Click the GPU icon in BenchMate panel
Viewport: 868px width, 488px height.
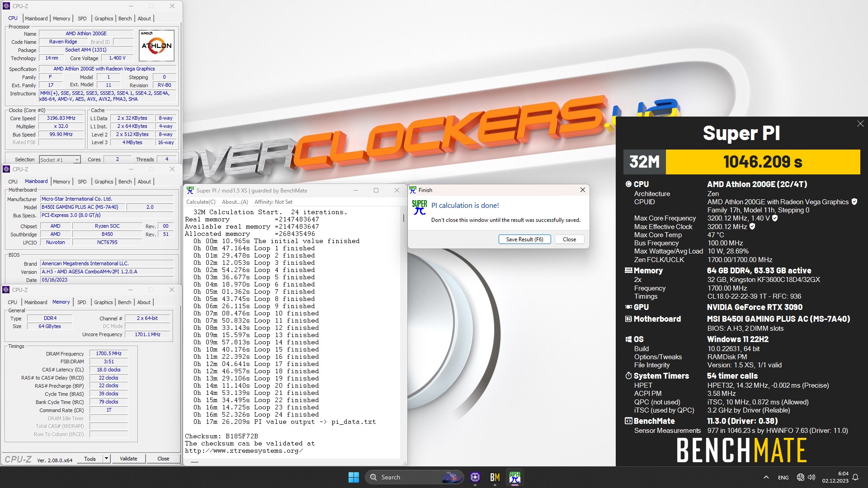tap(628, 307)
